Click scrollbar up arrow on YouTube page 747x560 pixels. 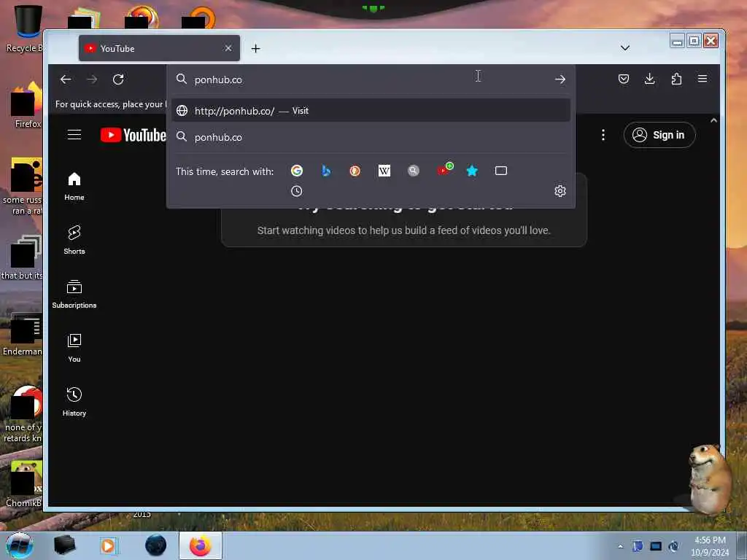click(713, 120)
